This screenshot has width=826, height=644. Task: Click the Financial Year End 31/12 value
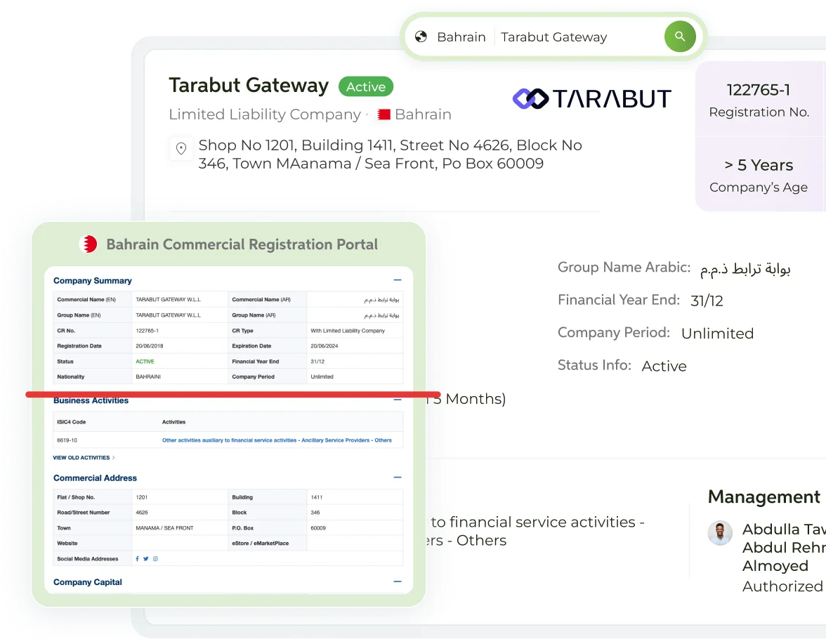point(707,301)
